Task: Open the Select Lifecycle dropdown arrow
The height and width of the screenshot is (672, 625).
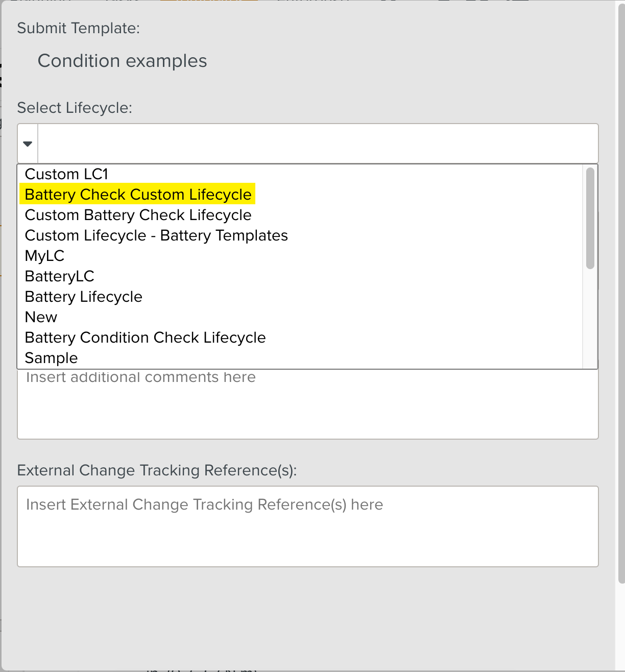Action: [27, 143]
